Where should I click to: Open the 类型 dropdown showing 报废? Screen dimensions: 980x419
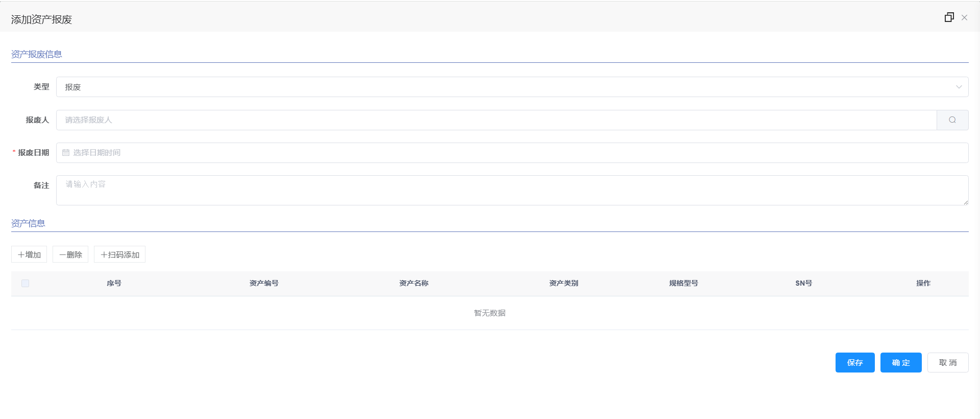pyautogui.click(x=512, y=87)
